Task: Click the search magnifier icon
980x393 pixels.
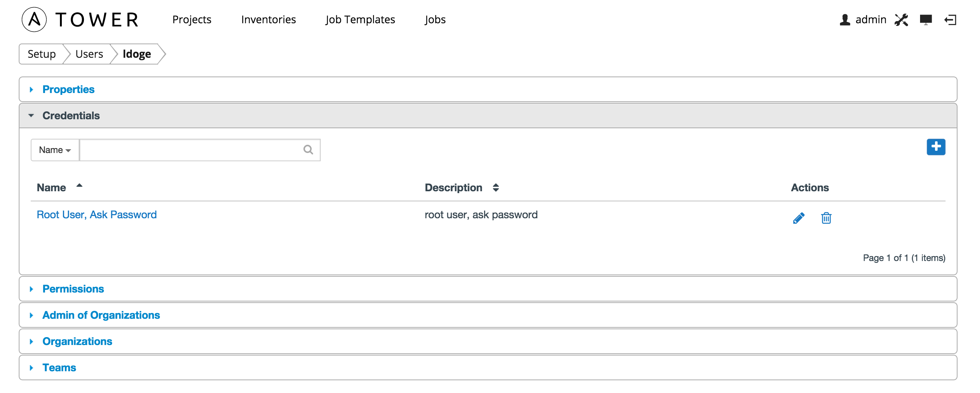Action: [x=308, y=150]
